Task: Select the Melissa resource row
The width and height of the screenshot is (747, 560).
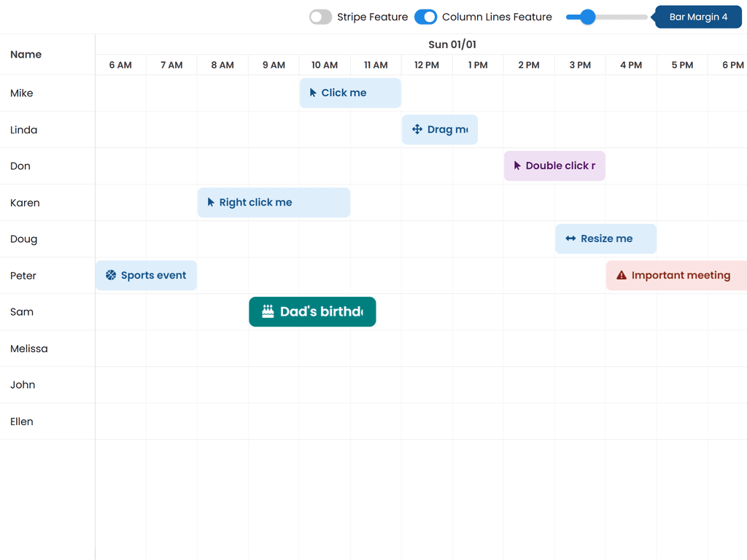Action: click(x=29, y=349)
